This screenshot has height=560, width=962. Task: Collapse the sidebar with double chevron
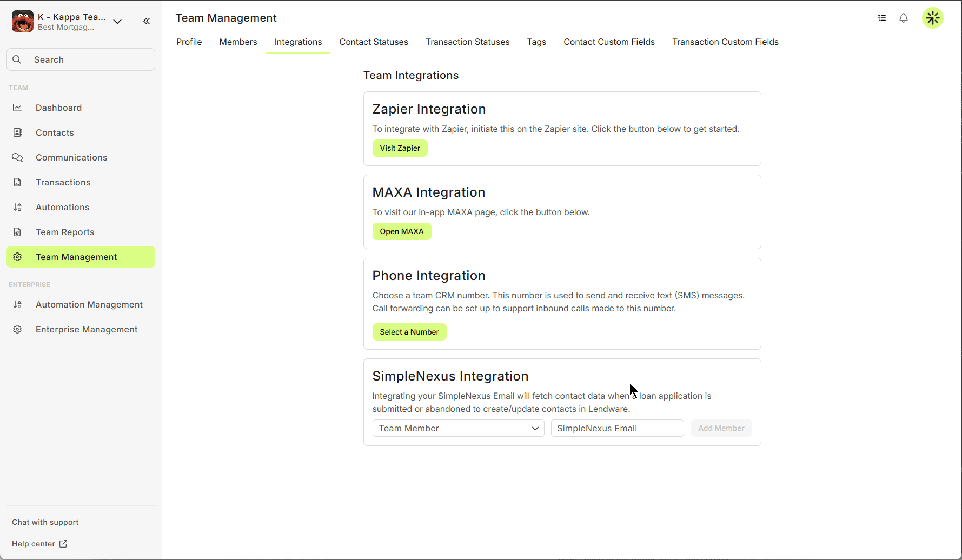[x=147, y=21]
